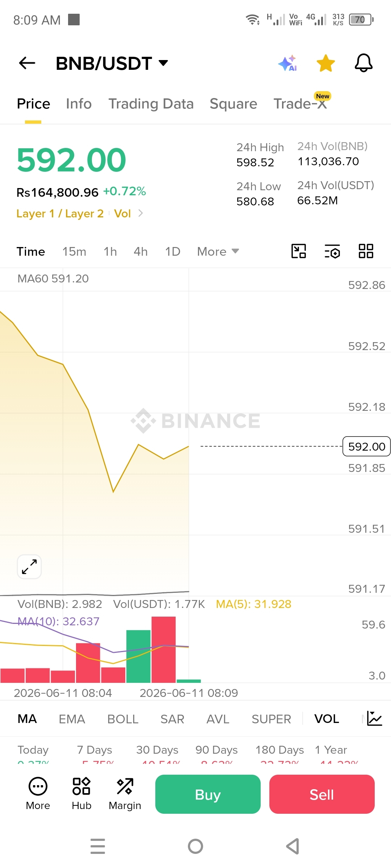Open the Hub icon in bottom bar
The image size is (391, 868).
pos(81,793)
